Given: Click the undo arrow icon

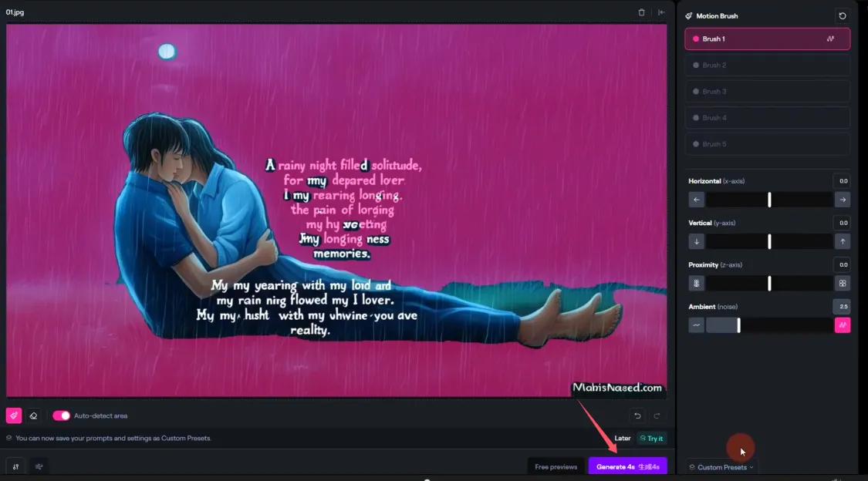Looking at the screenshot, I should pos(637,415).
